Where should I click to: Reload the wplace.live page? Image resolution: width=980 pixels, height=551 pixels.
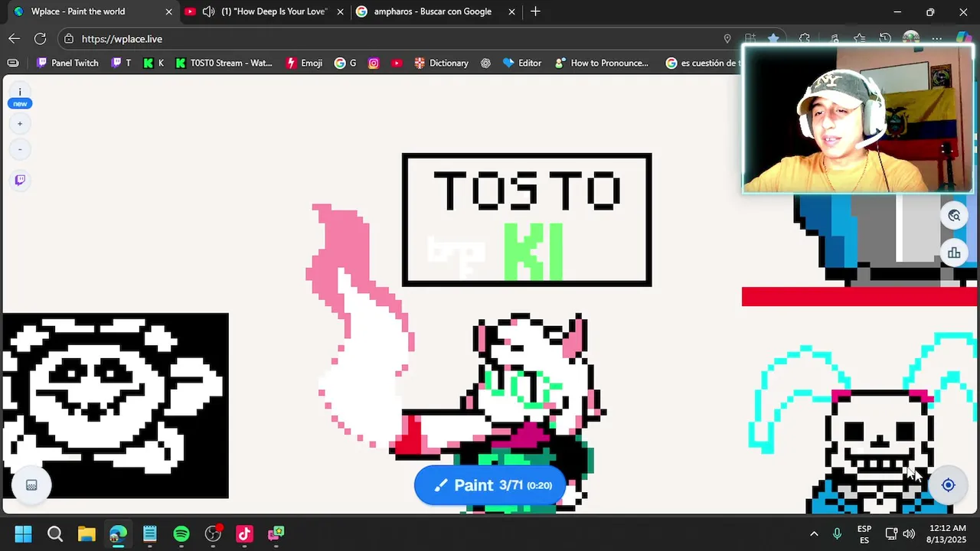point(40,38)
